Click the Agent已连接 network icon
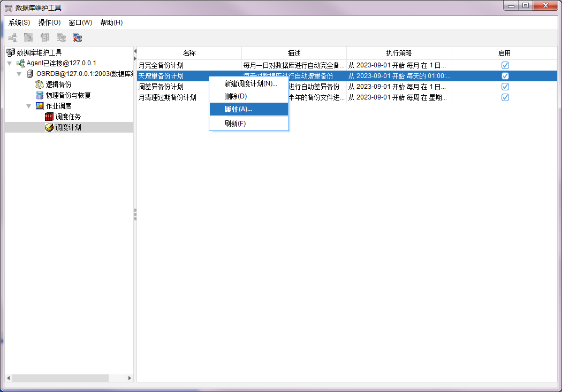The height and width of the screenshot is (392, 562). click(20, 63)
